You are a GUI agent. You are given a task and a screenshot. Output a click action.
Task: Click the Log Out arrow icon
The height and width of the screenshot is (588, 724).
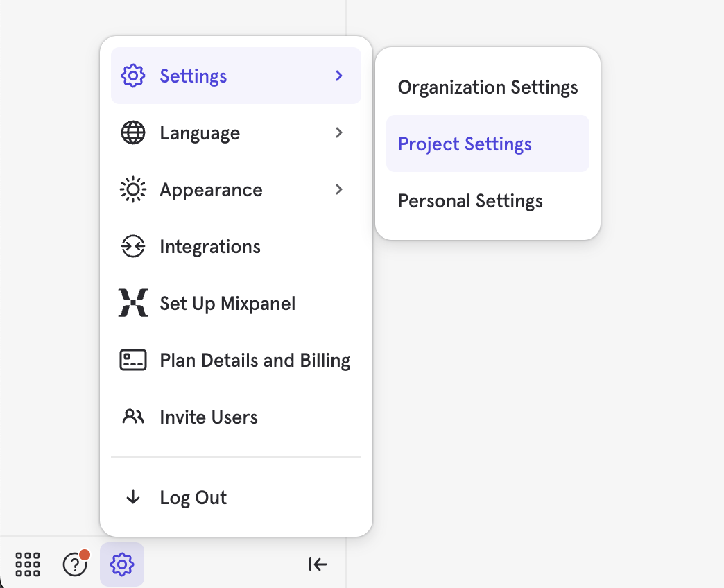point(132,497)
